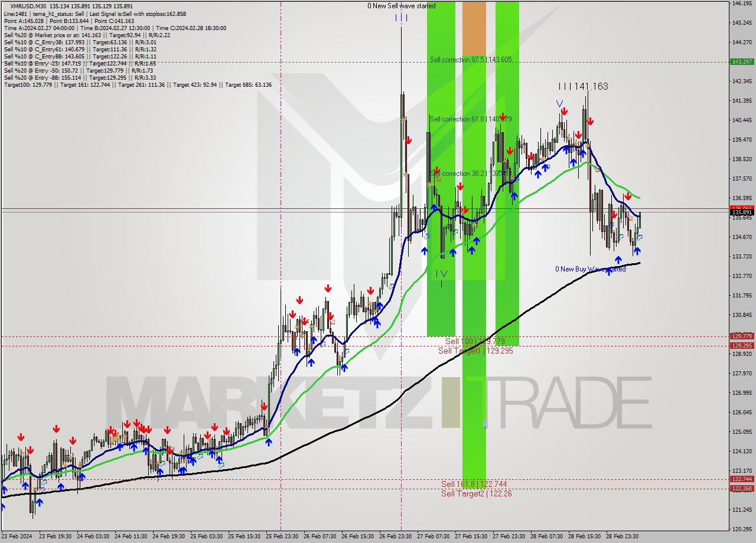Select 'Sell %10 @ C_Entry38: 137.993' line
The image size is (756, 543).
80,42
